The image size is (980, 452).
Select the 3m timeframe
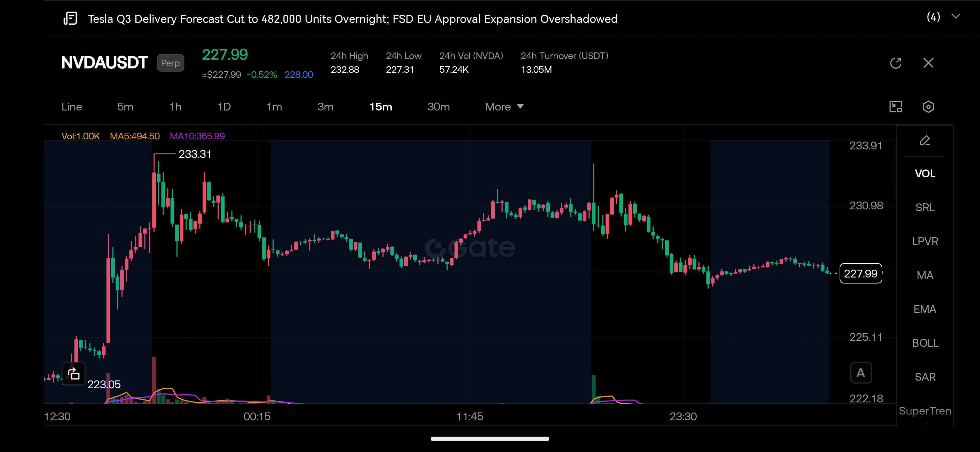click(x=325, y=107)
